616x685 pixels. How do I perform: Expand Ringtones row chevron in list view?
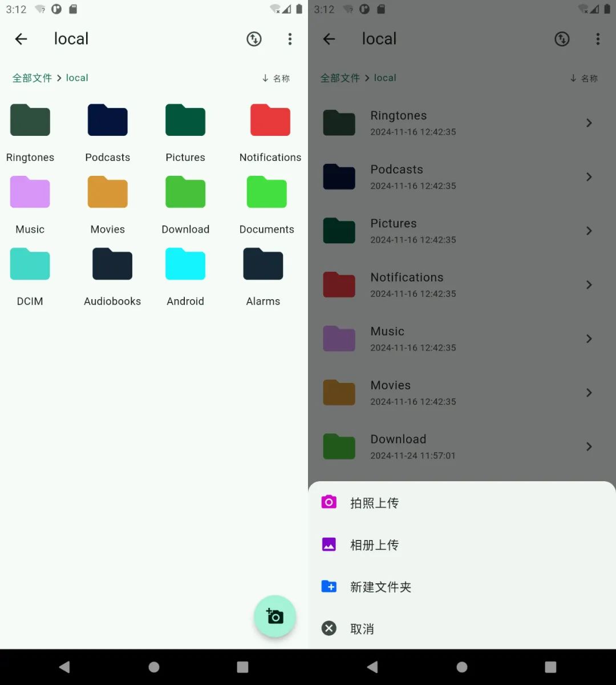[589, 123]
